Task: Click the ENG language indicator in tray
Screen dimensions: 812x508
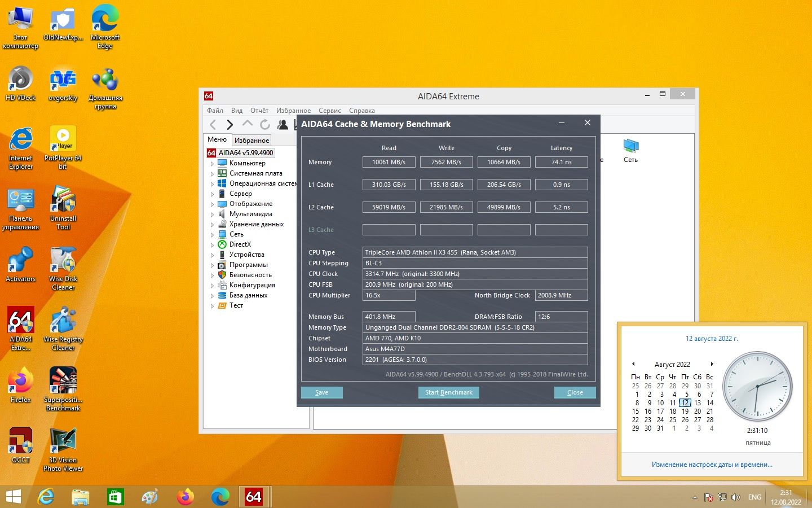Action: point(754,497)
